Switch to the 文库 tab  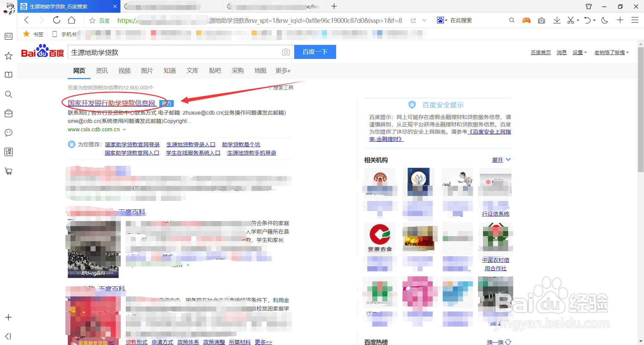click(x=193, y=71)
